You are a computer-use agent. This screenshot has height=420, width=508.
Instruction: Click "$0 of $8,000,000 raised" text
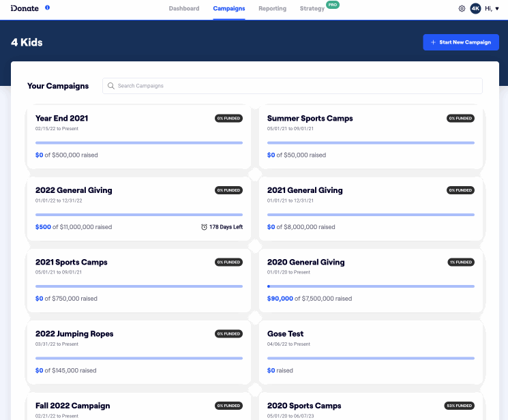point(301,227)
